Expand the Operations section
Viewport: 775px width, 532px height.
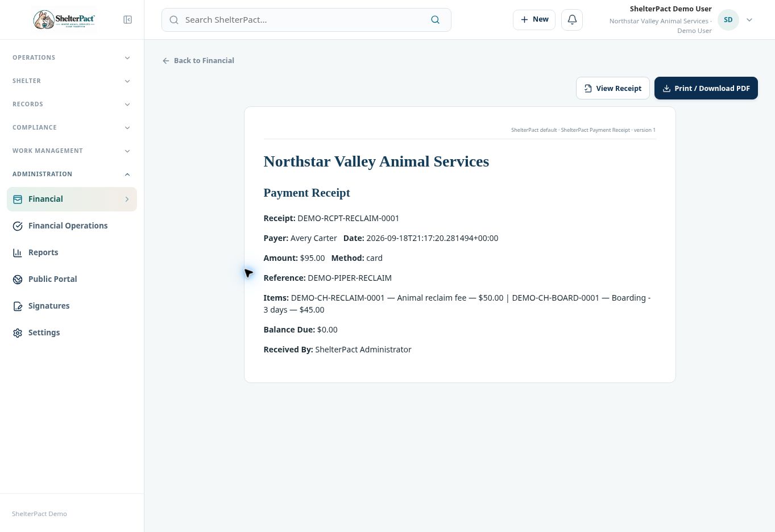tap(72, 57)
